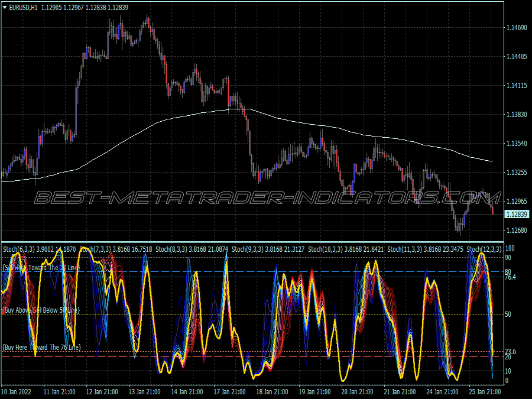
Task: Click the Stoch(6,3,3) indicator label
Action: click(19, 249)
